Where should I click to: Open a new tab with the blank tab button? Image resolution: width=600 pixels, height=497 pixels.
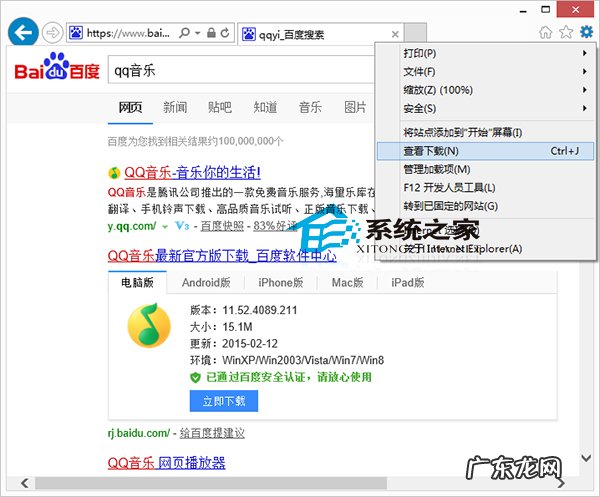coord(415,33)
